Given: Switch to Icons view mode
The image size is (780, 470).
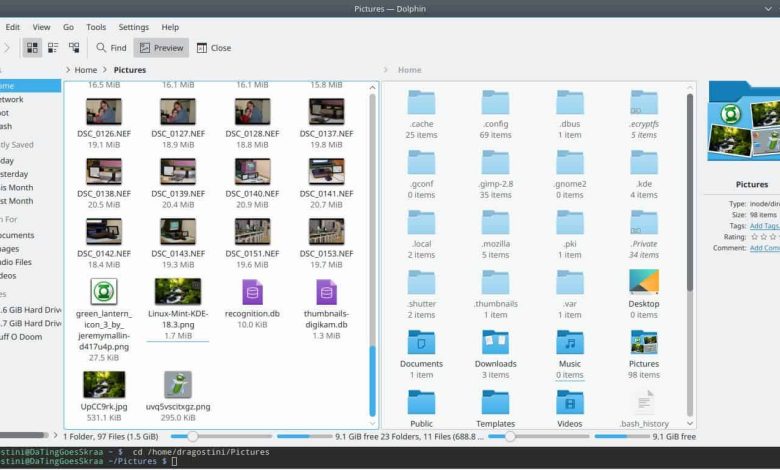Looking at the screenshot, I should pyautogui.click(x=32, y=47).
